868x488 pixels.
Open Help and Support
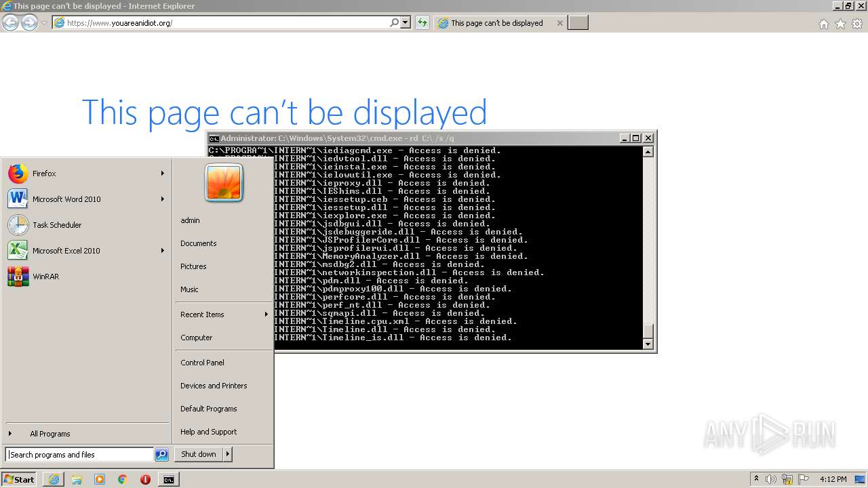coord(208,432)
